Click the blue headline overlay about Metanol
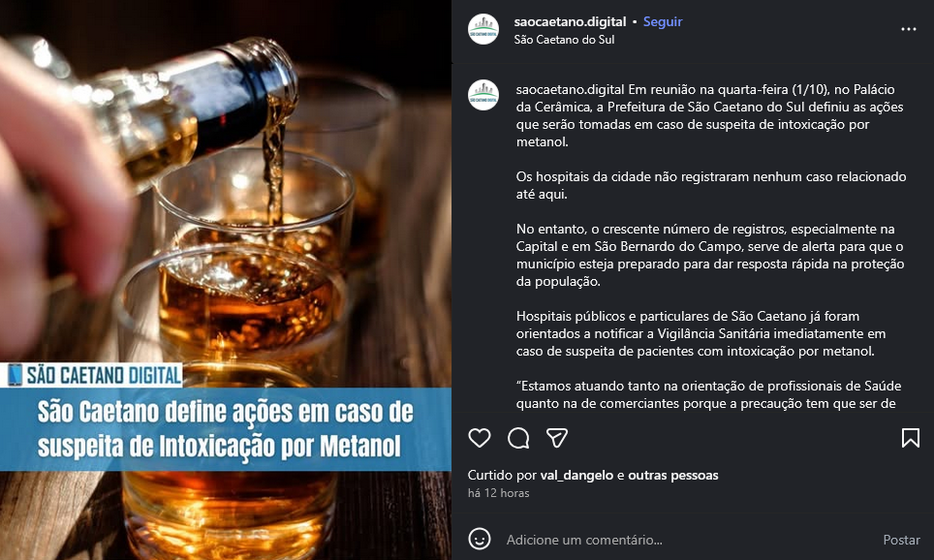 pyautogui.click(x=226, y=429)
